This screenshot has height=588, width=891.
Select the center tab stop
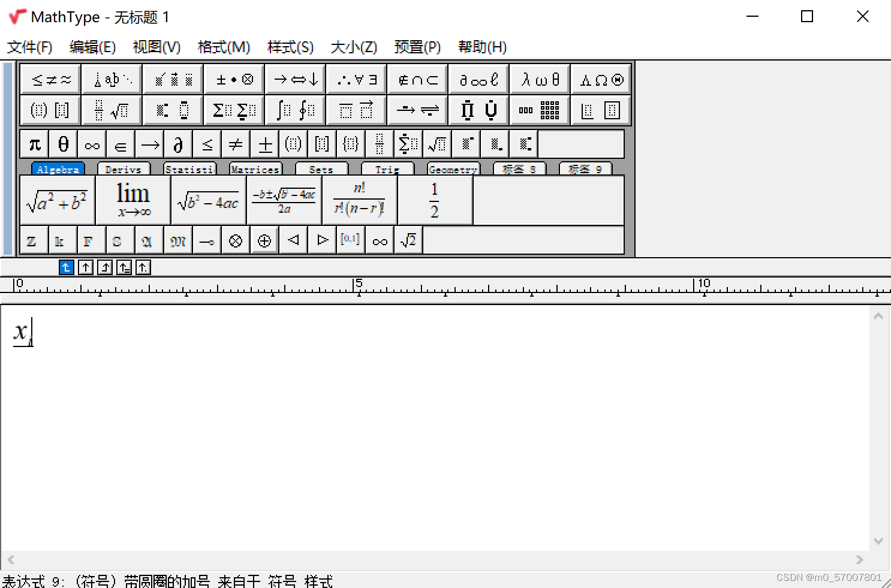click(86, 267)
